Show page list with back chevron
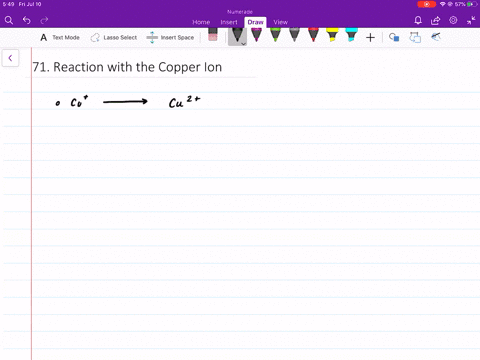Screen dimensions: 480x360 (10, 58)
